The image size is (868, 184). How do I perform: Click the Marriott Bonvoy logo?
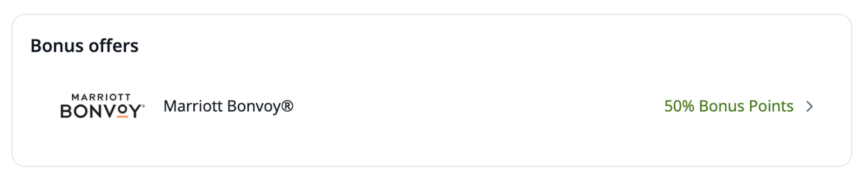point(102,106)
